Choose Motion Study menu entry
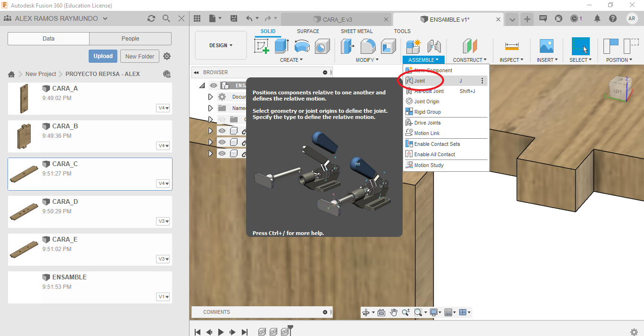Viewport: 644px width, 336px height. pyautogui.click(x=446, y=165)
